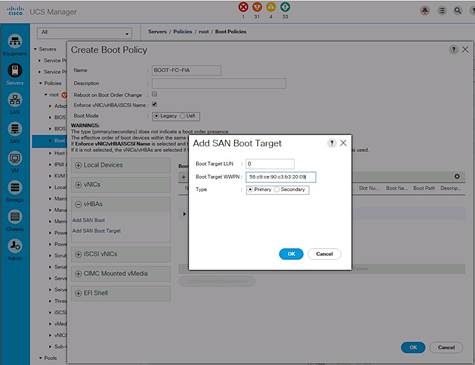
Task: Click the green info faults icon
Action: 285,7
